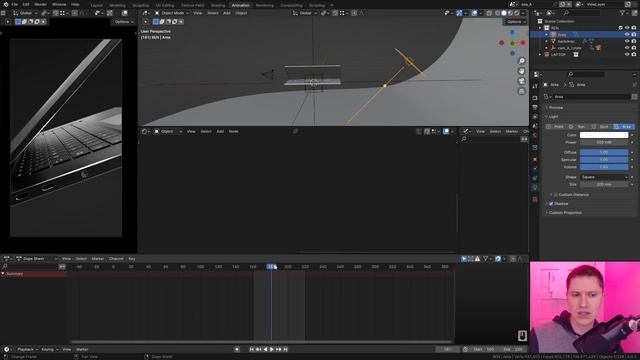Open the Channel menu in dope sheet
Screen dimensions: 640x360
pos(116,259)
